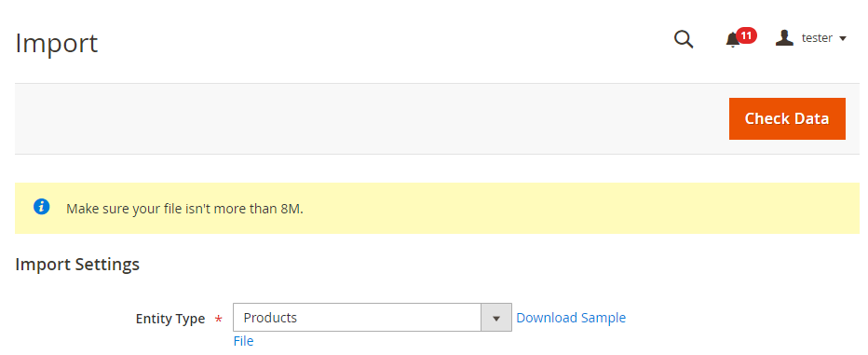Click the Import page title
868x355 pixels.
pos(57,43)
